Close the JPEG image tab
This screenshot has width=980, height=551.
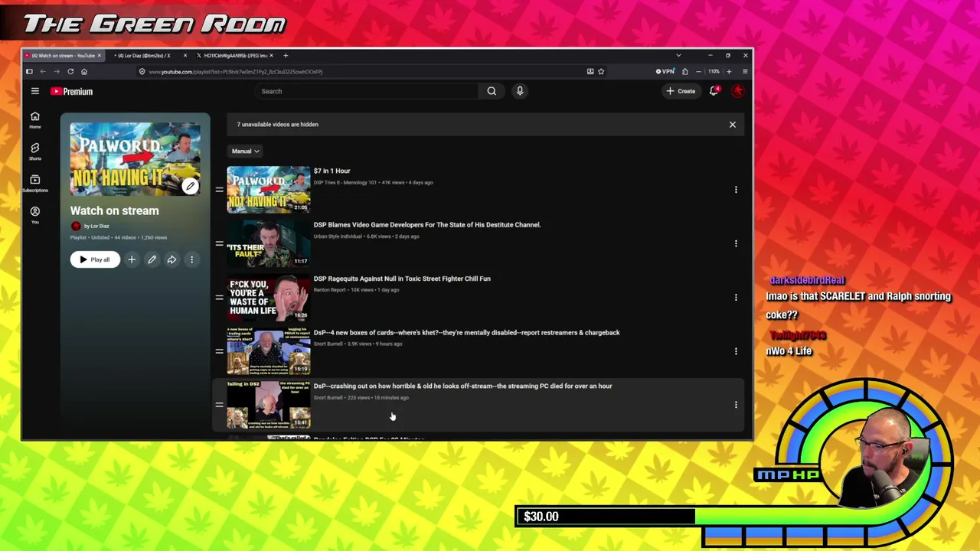tap(271, 55)
